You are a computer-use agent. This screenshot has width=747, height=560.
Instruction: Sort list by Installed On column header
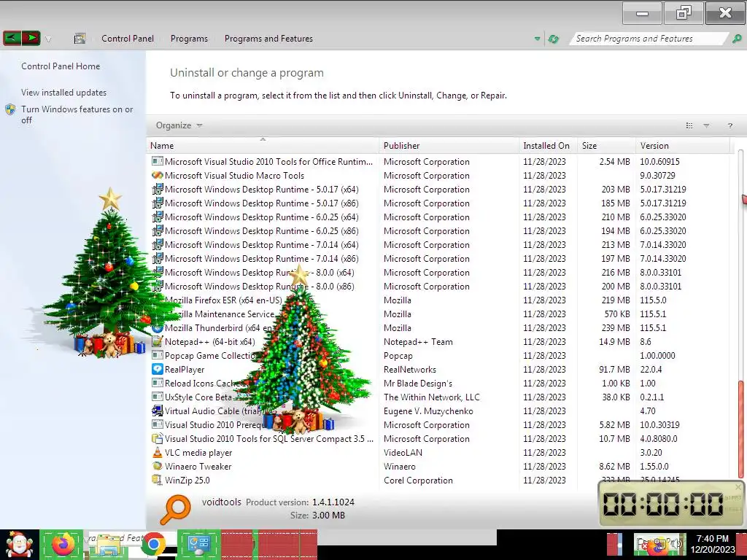[x=549, y=146]
